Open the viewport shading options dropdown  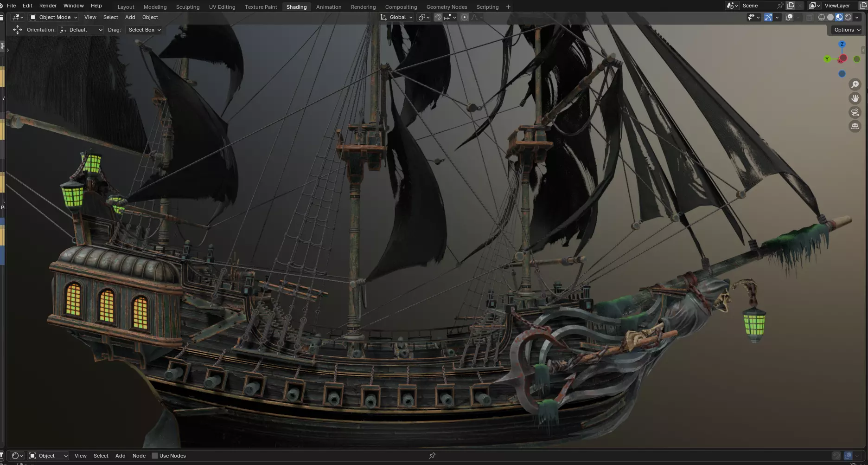coord(857,17)
